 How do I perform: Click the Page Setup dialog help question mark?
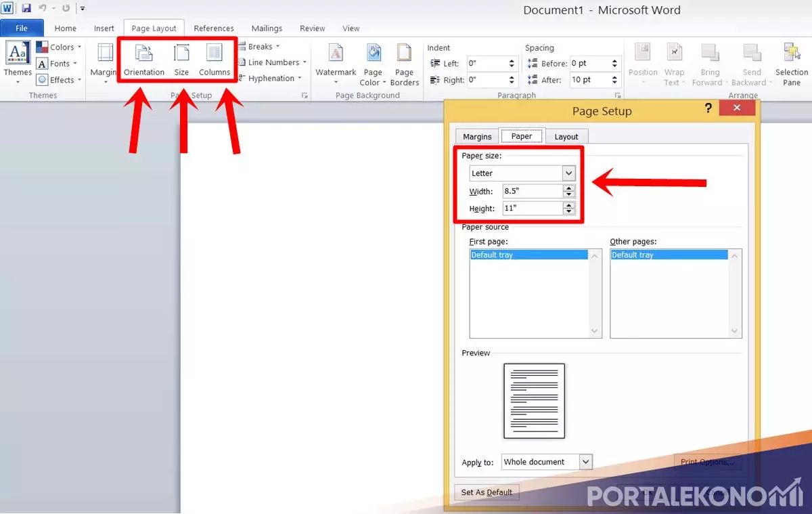pyautogui.click(x=708, y=108)
